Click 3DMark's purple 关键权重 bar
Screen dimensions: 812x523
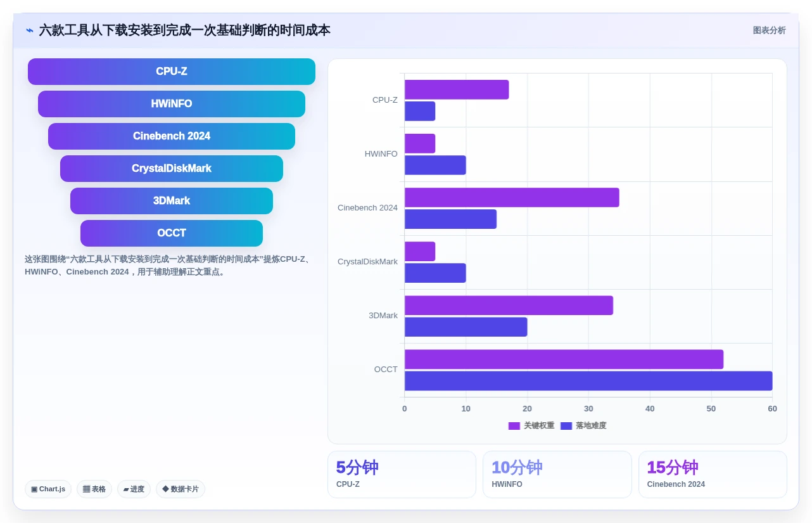tap(509, 306)
